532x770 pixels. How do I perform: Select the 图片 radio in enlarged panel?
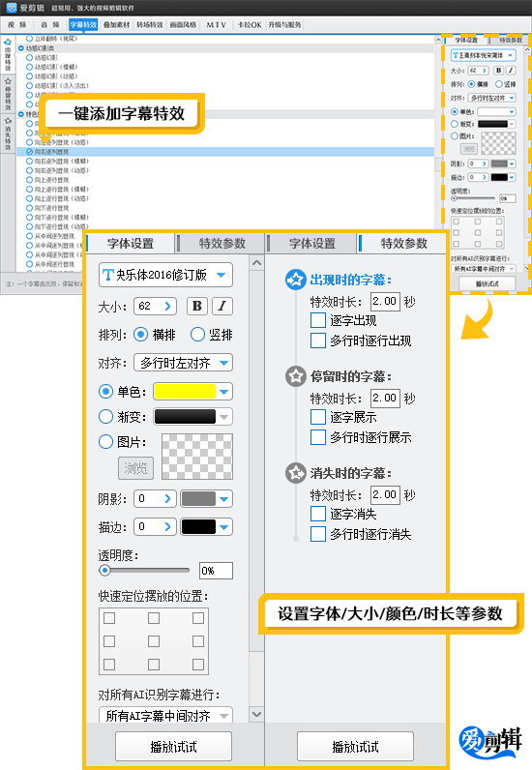106,441
